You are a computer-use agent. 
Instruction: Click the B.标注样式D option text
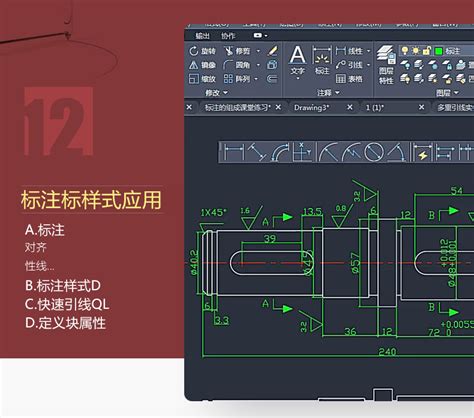(x=63, y=286)
